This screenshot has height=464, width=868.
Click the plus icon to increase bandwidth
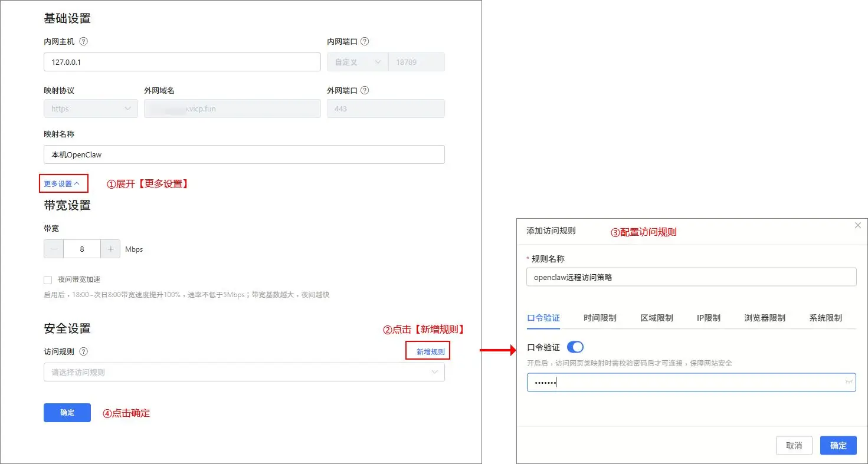click(110, 249)
